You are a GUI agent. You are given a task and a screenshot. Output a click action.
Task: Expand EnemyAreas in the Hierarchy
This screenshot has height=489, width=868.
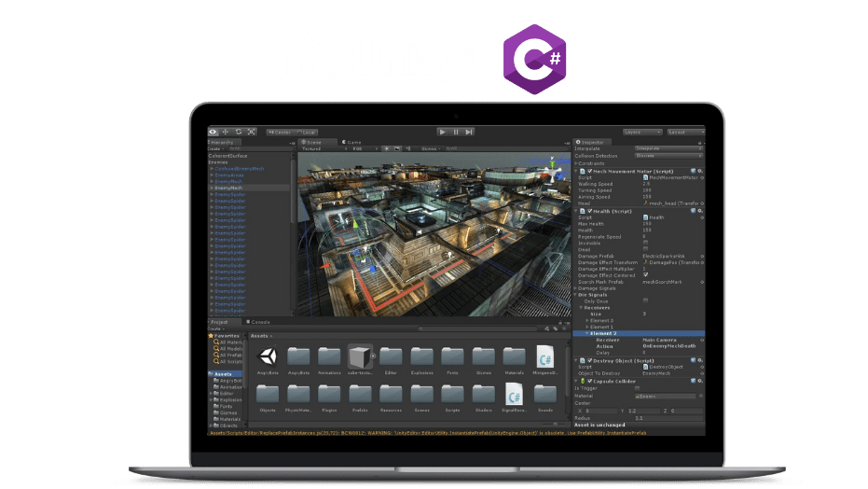(x=212, y=175)
